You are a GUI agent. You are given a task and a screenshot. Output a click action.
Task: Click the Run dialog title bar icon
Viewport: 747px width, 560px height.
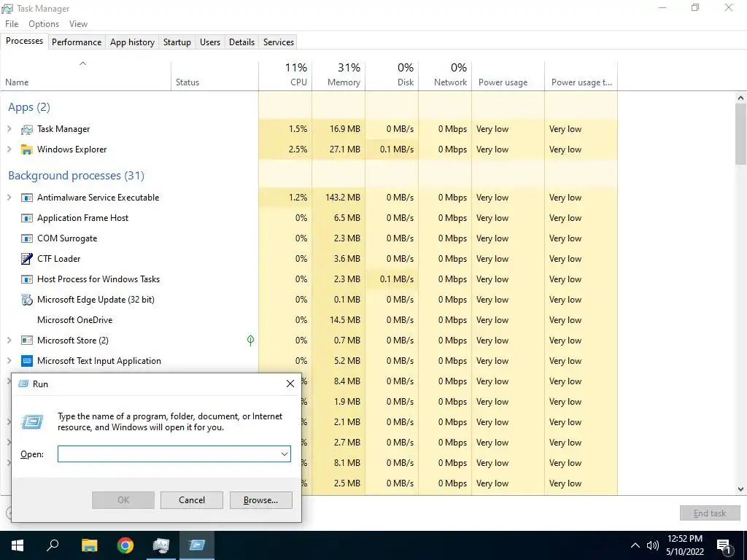(x=23, y=384)
